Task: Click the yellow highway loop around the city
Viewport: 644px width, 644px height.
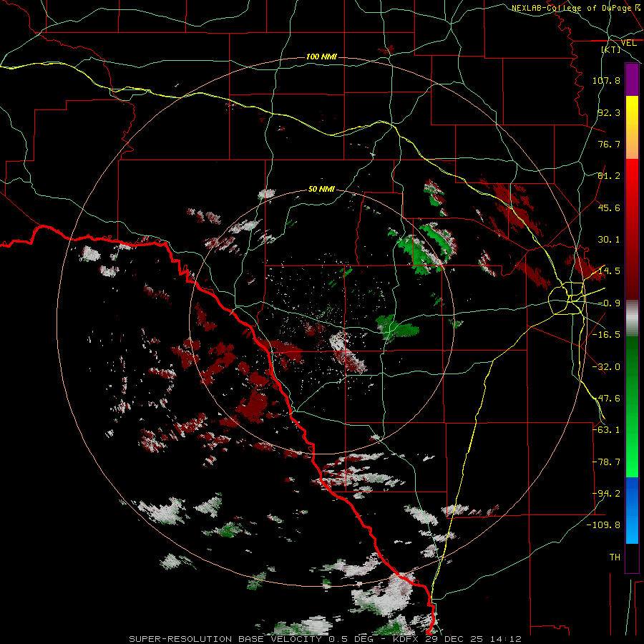Action: pyautogui.click(x=567, y=298)
